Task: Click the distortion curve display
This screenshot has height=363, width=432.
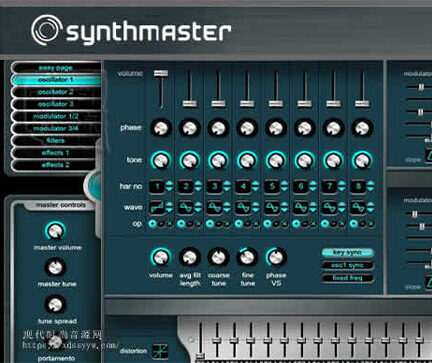Action: point(160,351)
